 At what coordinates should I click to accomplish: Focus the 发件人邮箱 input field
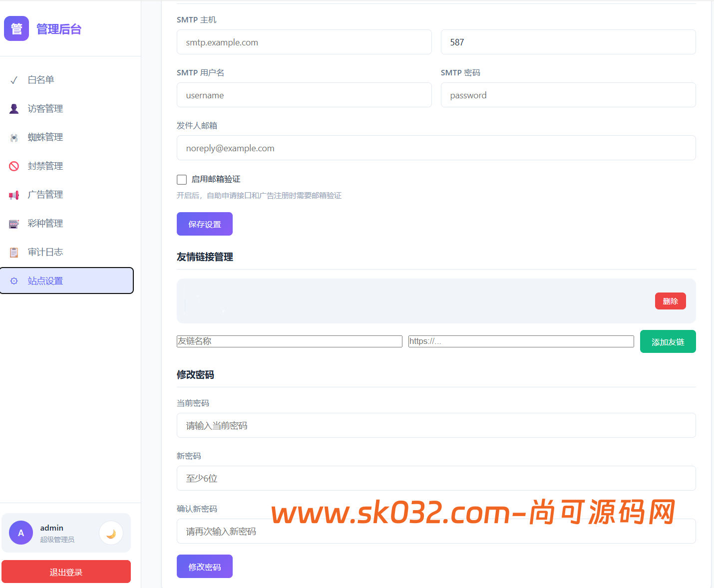coord(436,148)
